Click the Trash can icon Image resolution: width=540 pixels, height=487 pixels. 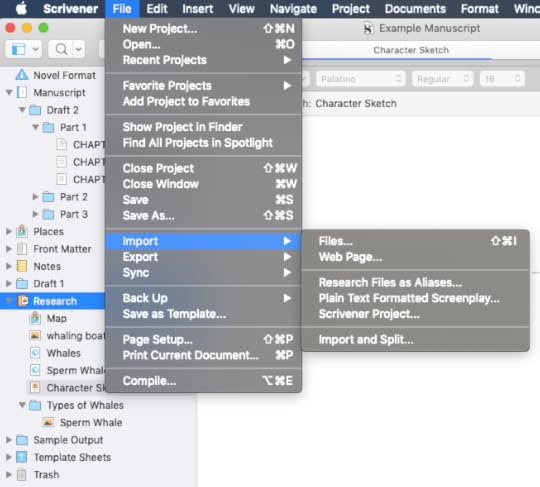22,475
